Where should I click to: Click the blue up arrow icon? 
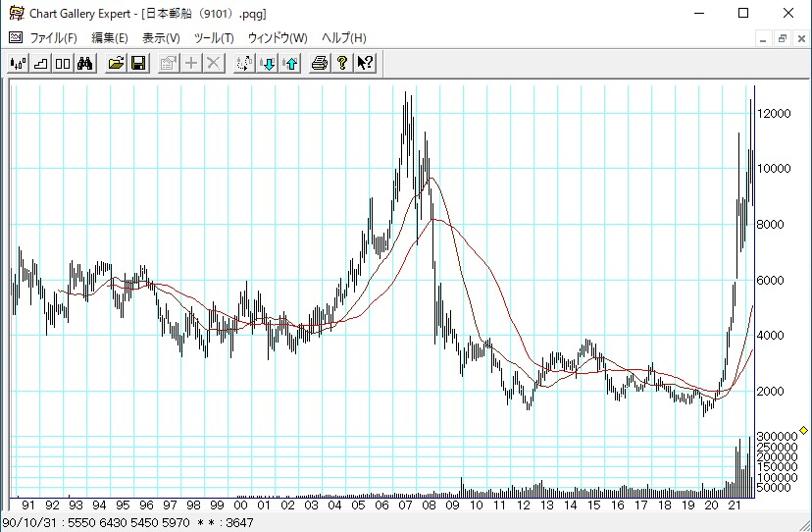pos(289,64)
